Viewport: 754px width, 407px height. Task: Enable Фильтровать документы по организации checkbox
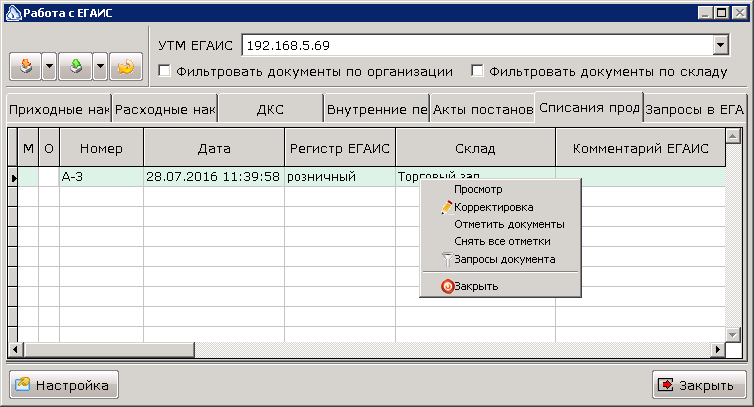click(x=164, y=71)
